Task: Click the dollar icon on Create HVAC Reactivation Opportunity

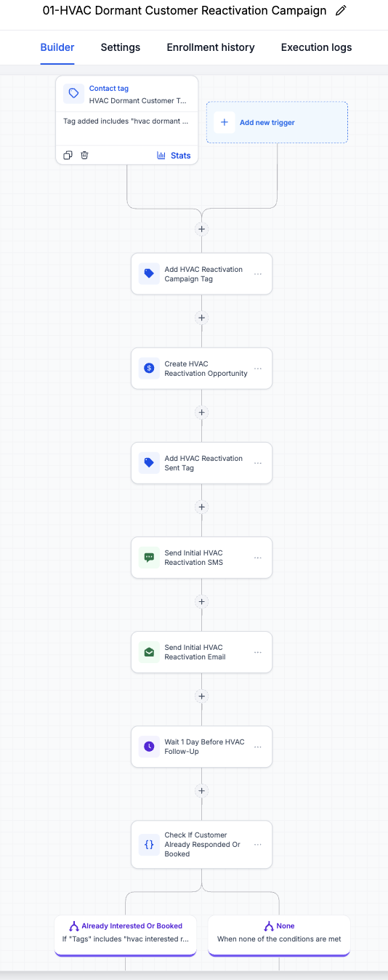Action: click(x=149, y=369)
